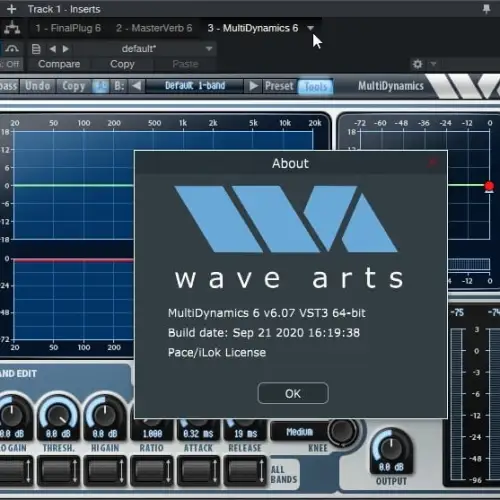This screenshot has width=500, height=500.
Task: Open the default* preset dropdown
Action: tap(144, 49)
